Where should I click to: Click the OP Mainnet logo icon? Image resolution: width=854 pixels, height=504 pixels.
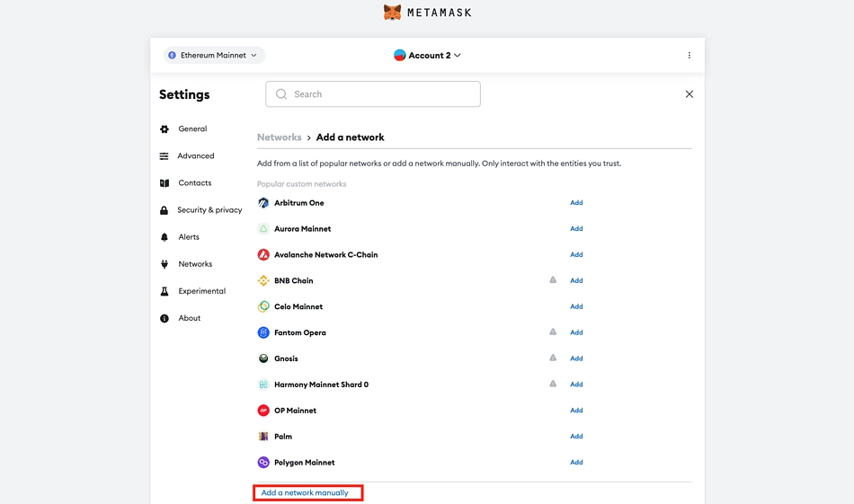click(x=263, y=411)
